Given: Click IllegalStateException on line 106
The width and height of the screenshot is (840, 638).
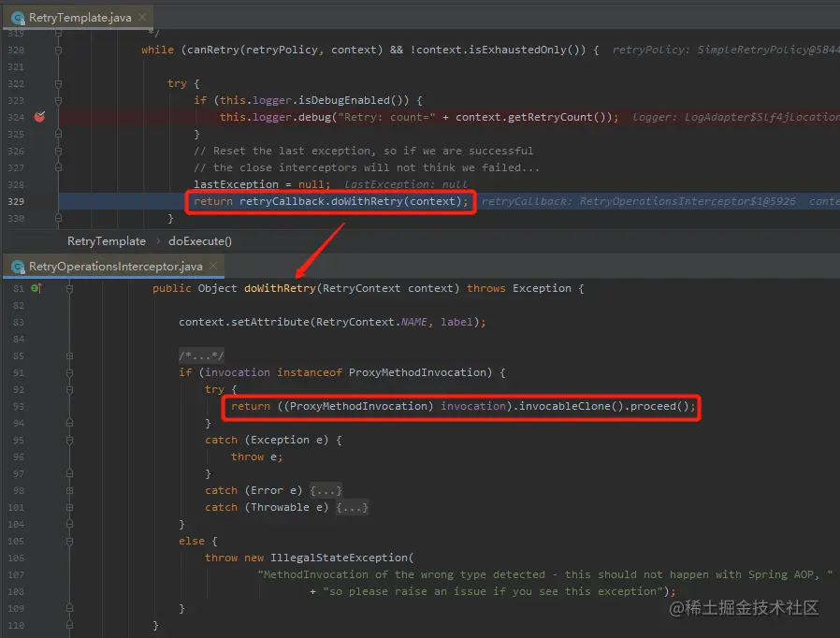Looking at the screenshot, I should pos(340,558).
